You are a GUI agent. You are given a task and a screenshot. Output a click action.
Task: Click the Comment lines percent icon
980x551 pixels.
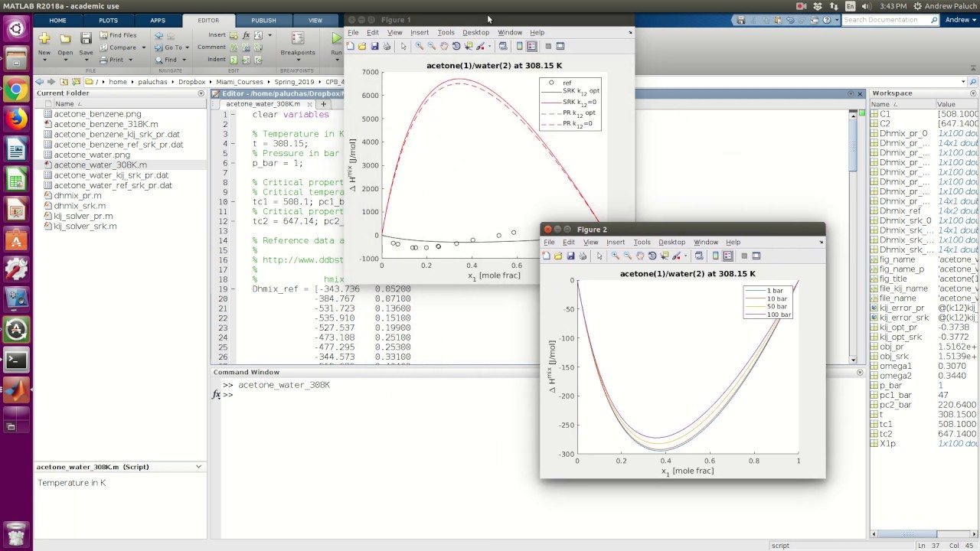(x=234, y=47)
